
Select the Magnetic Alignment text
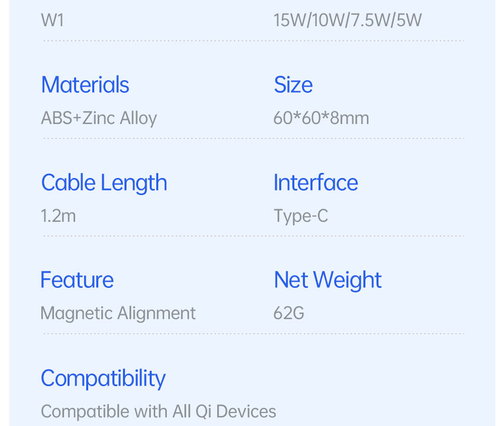(118, 313)
